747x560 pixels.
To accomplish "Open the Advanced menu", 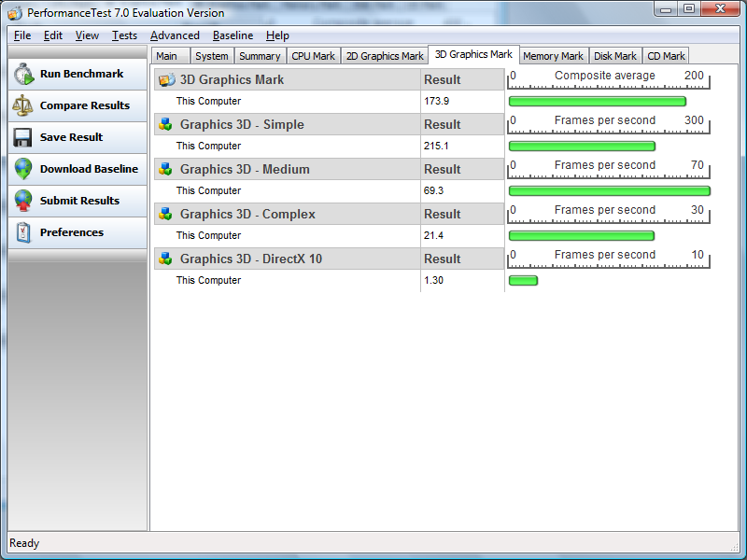I will [175, 35].
